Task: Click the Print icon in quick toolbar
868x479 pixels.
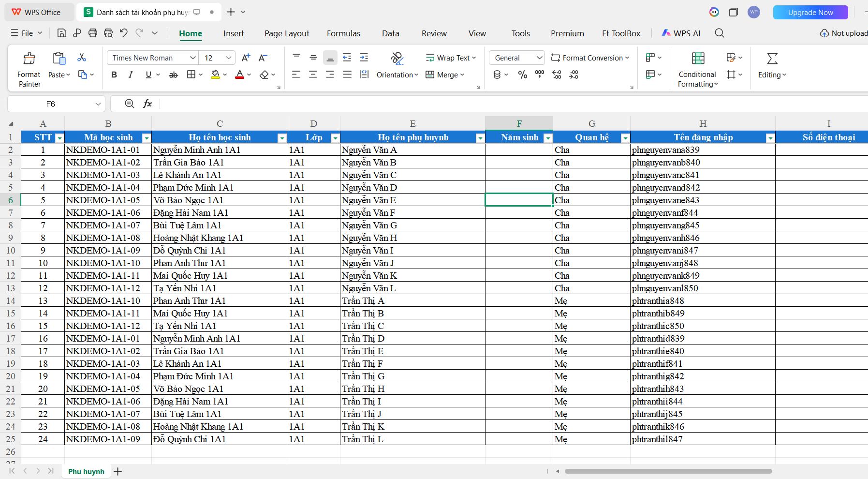Action: tap(93, 33)
